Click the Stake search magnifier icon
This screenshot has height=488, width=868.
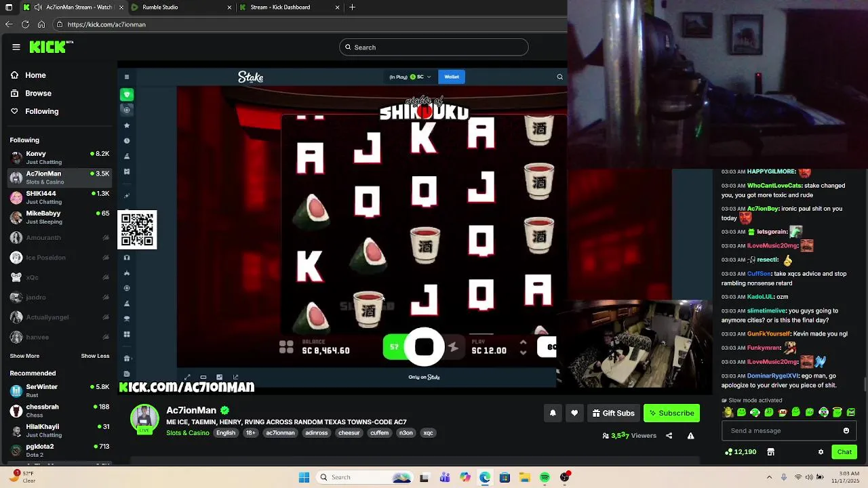(x=559, y=77)
